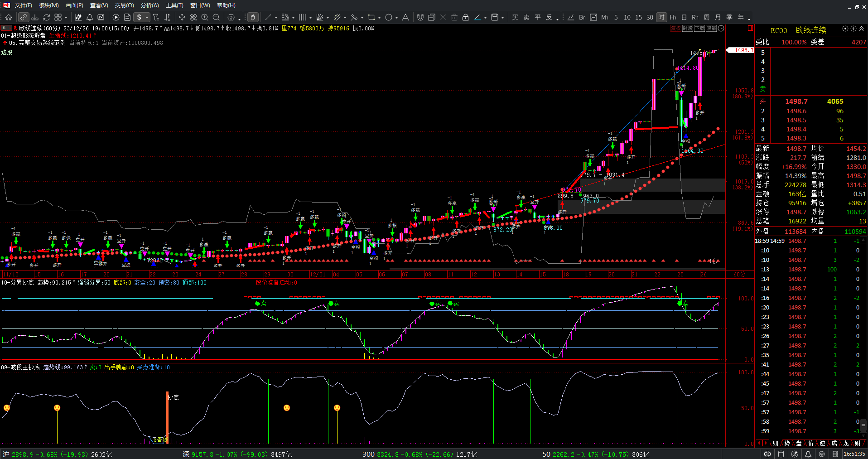Select the vertical cycle lines tool

click(303, 17)
